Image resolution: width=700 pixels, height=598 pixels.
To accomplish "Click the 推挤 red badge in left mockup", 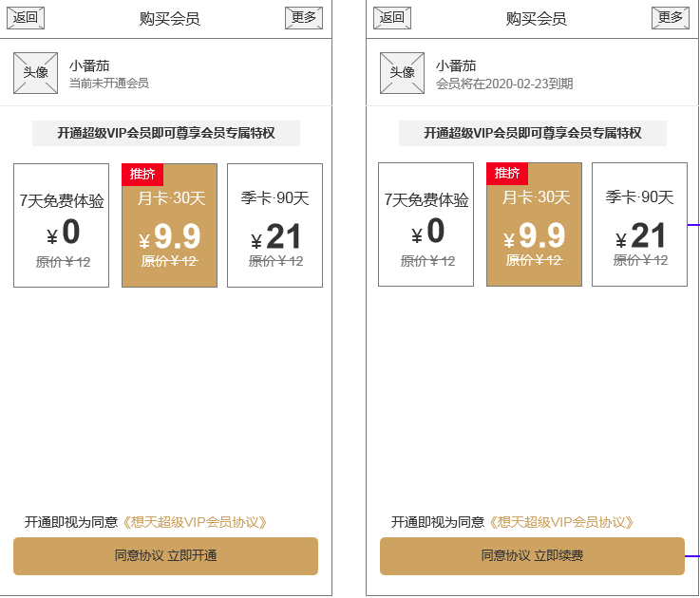I will (142, 175).
